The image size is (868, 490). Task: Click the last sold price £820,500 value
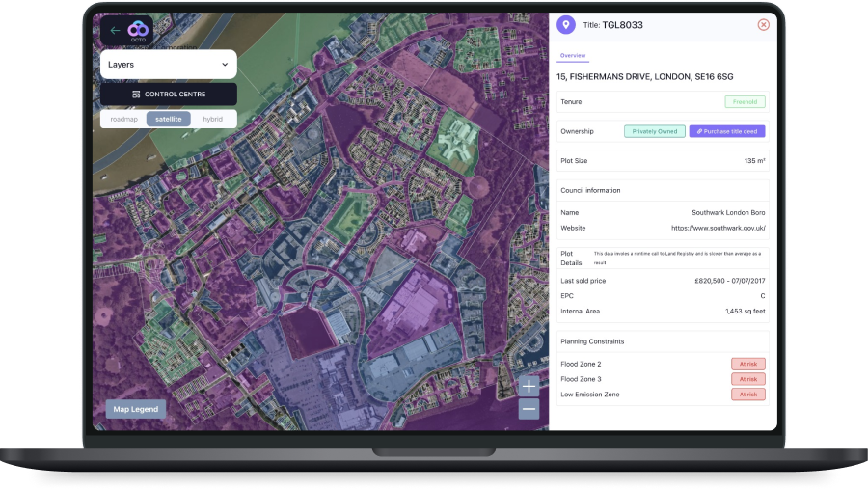[x=730, y=281]
